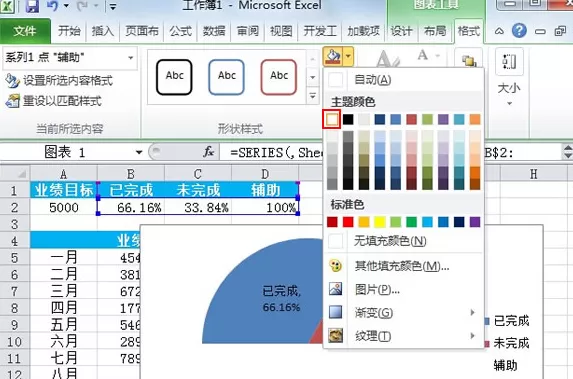Screen dimensions: 573x379
Task: Choose 其他填充颜色(M) more fill colors
Action: [x=403, y=266]
